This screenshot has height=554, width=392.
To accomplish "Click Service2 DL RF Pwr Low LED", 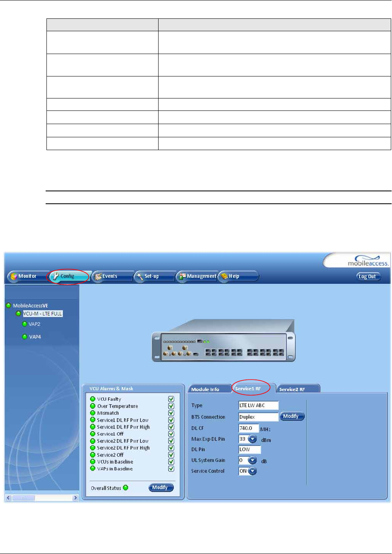I will click(x=92, y=441).
